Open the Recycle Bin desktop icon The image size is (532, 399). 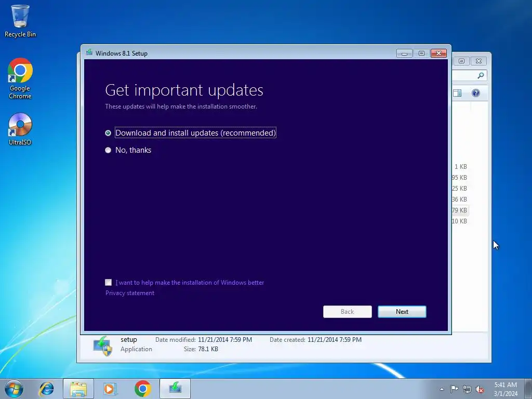pyautogui.click(x=20, y=21)
